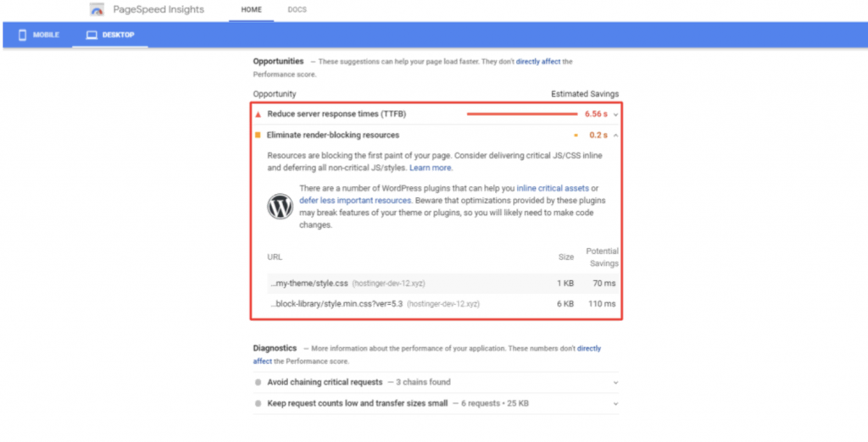Viewport: 868px width, 442px height.
Task: Click 'Eliminate render-blocking resources' row title
Action: pyautogui.click(x=332, y=135)
